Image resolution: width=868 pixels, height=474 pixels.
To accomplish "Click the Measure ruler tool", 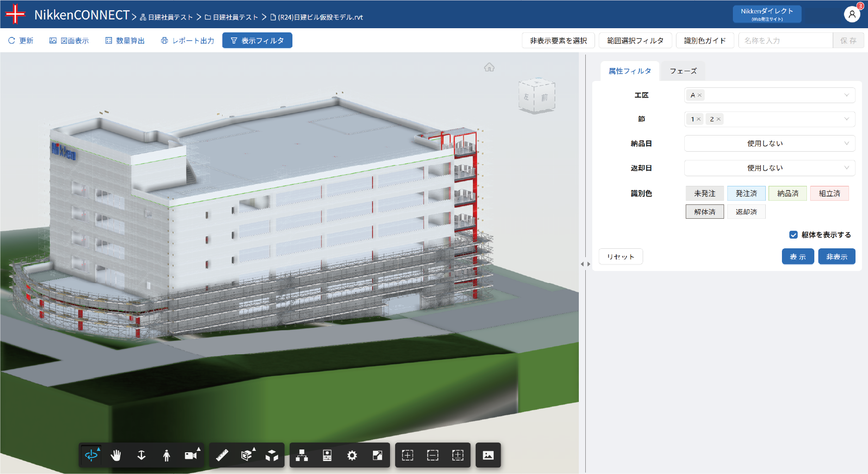I will point(222,456).
